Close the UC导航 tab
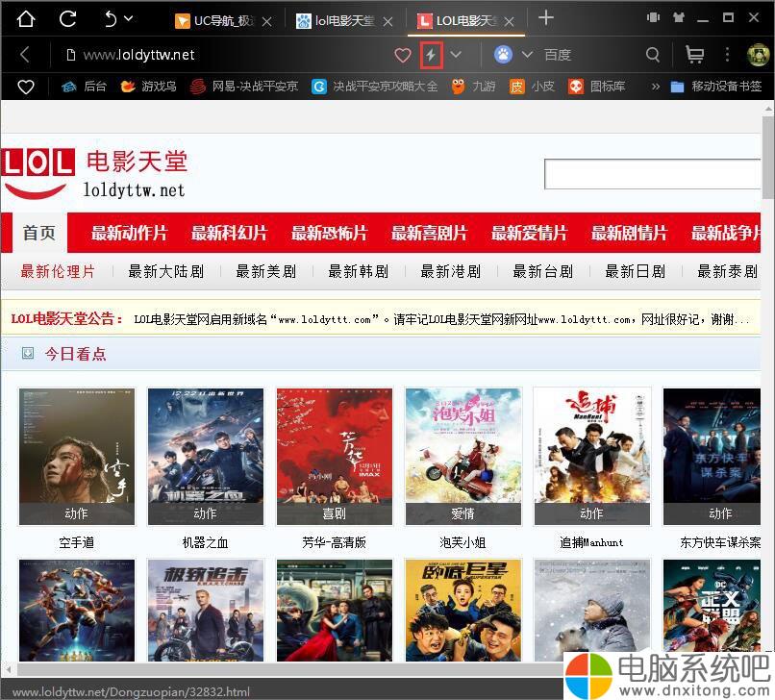Viewport: 775px width, 700px height. (x=267, y=22)
